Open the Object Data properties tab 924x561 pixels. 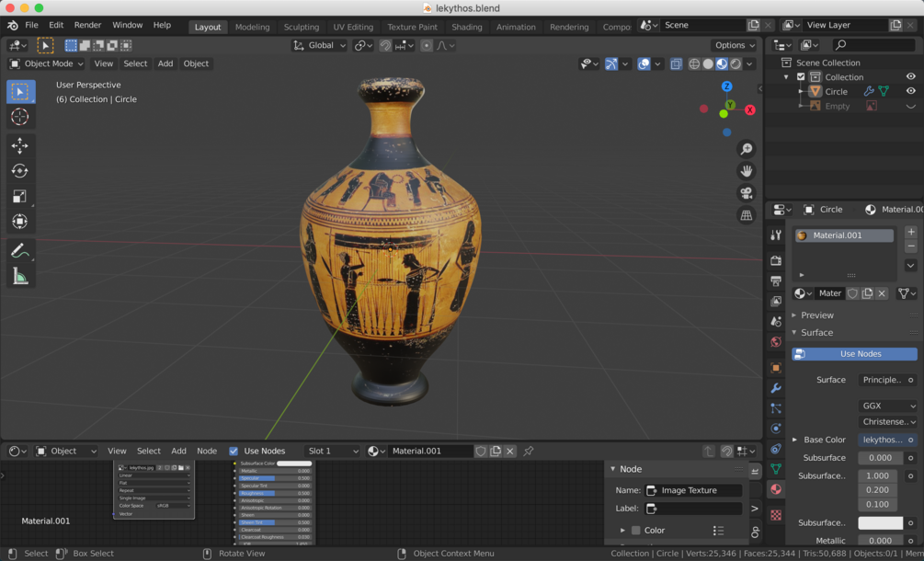(x=775, y=469)
